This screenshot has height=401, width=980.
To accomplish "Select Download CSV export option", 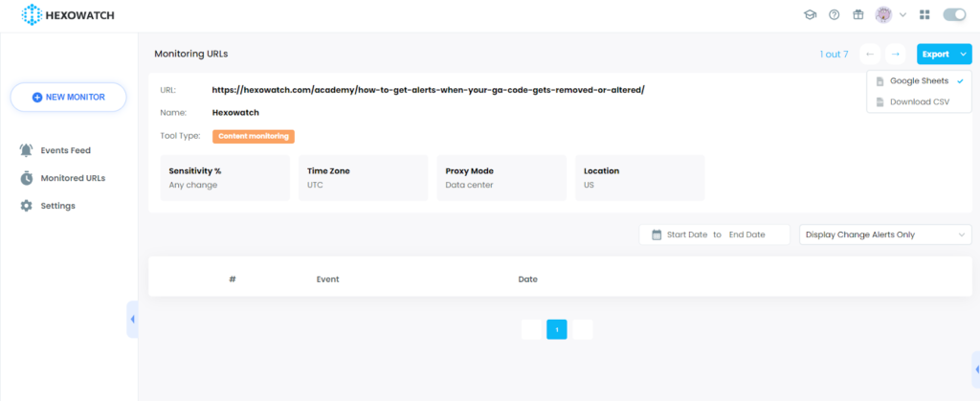I will coord(919,101).
